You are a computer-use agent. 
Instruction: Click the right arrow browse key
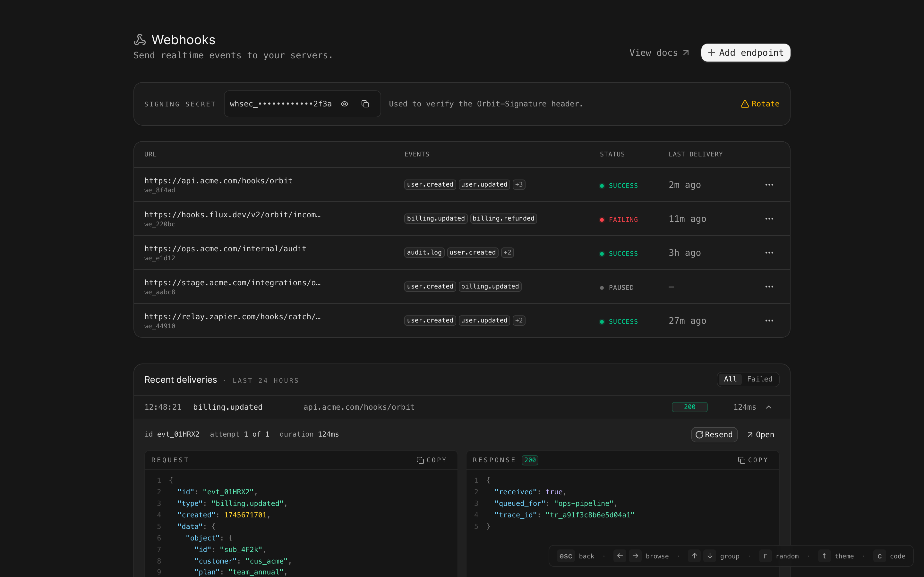coord(635,556)
